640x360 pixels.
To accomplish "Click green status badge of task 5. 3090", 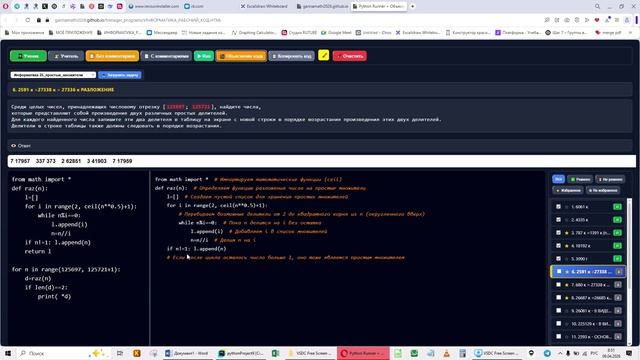I will click(x=618, y=259).
